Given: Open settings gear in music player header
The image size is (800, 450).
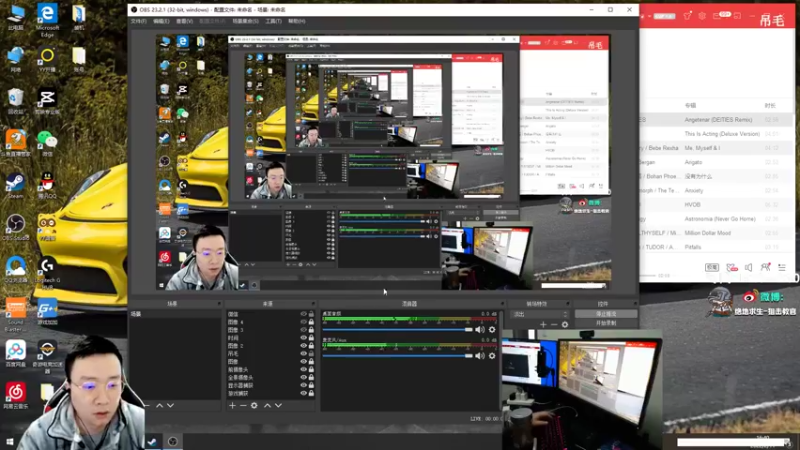Looking at the screenshot, I should coord(702,16).
